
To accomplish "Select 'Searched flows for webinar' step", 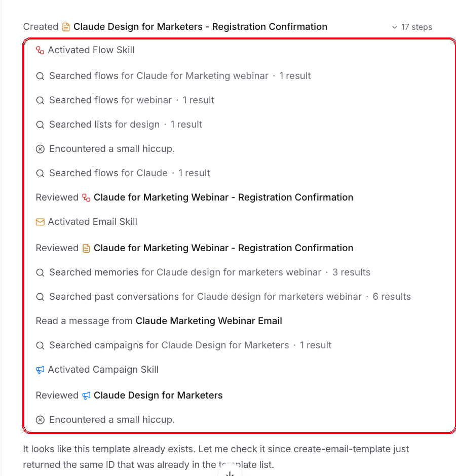I will [125, 100].
